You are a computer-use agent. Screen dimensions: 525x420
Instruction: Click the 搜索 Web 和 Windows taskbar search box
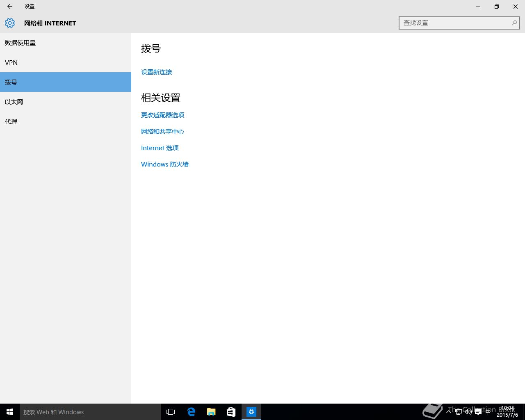[x=90, y=412]
